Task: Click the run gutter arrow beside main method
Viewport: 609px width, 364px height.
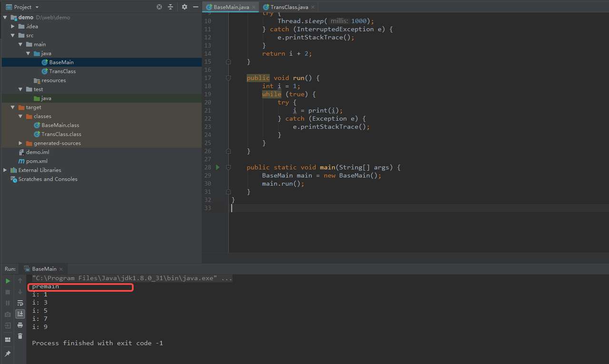Action: [217, 167]
